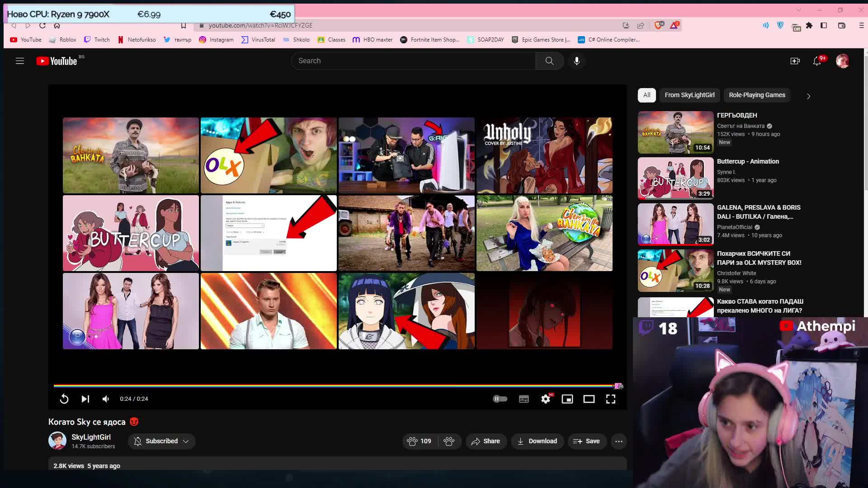The image size is (868, 488).
Task: Open the Buttercup - Animation sidebar title
Action: coord(748,161)
